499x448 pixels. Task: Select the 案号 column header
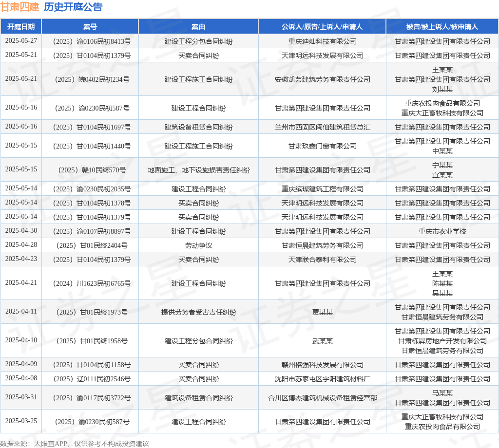point(90,27)
